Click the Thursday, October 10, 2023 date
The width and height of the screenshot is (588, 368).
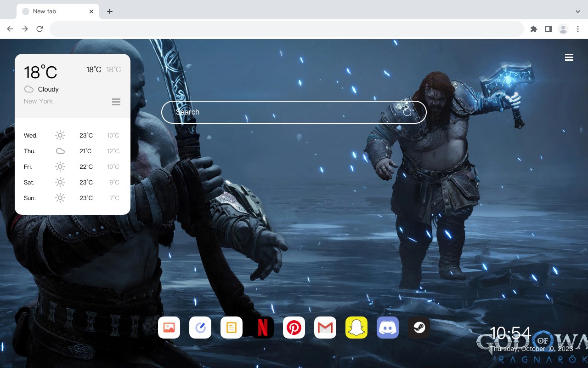531,349
